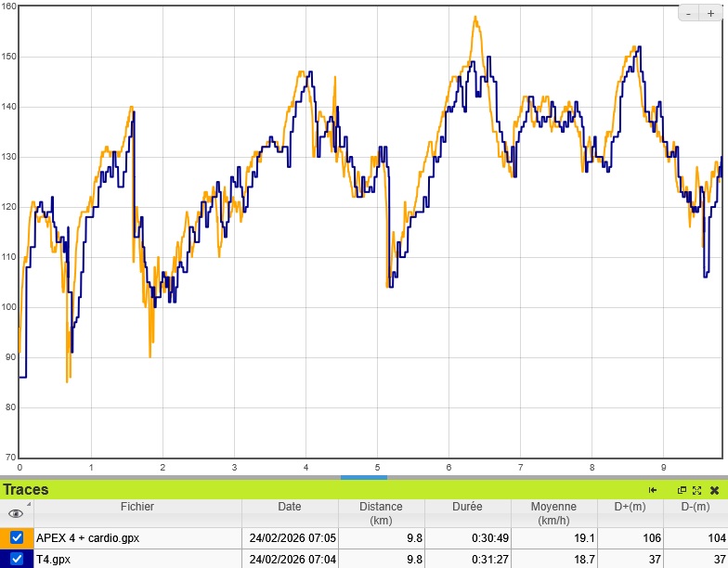Click the zoom out minus button on chart
The width and height of the screenshot is (728, 568).
(x=688, y=13)
